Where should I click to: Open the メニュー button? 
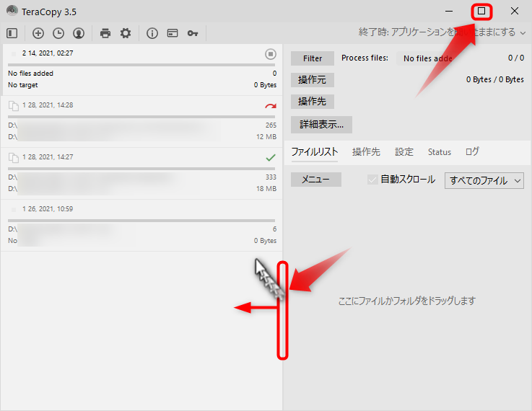tap(316, 180)
